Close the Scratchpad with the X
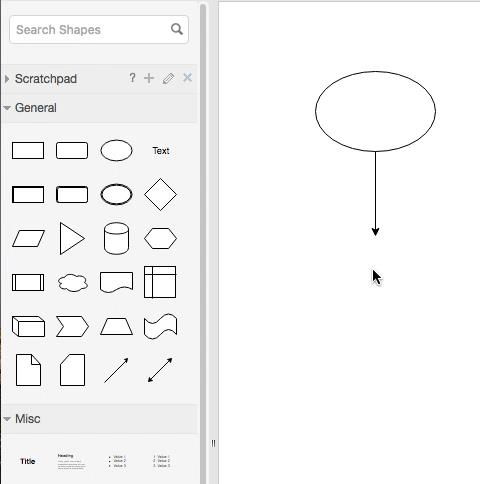Viewport: 480px width, 484px height. pos(187,78)
